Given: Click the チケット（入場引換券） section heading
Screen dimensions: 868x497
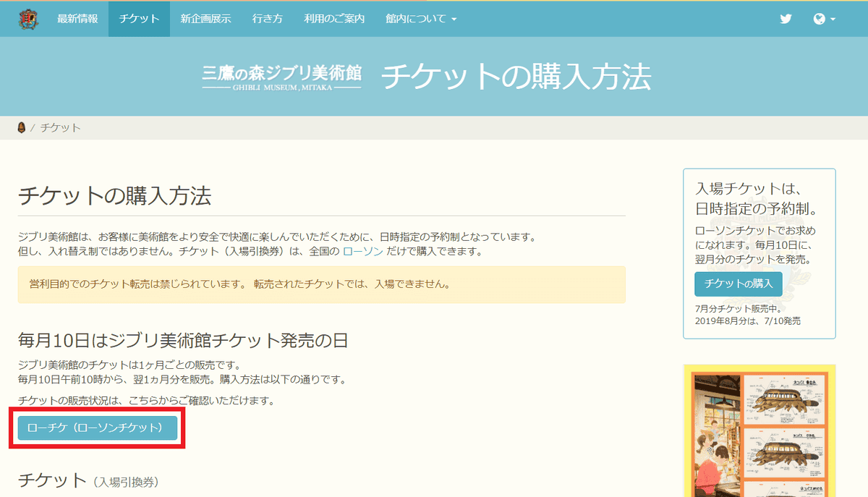Looking at the screenshot, I should pyautogui.click(x=88, y=480).
